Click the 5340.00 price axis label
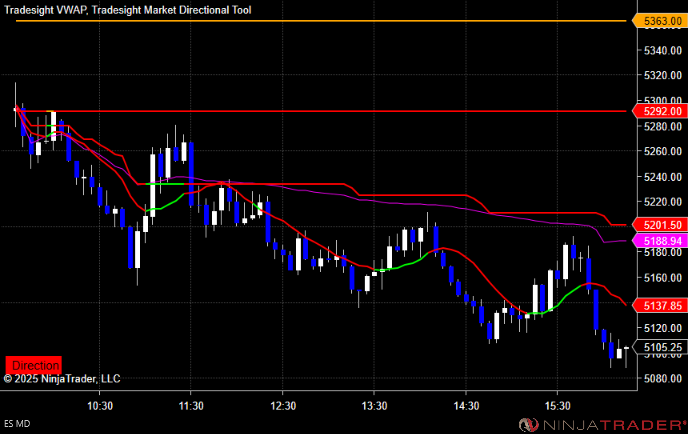The width and height of the screenshot is (688, 434). (x=663, y=50)
